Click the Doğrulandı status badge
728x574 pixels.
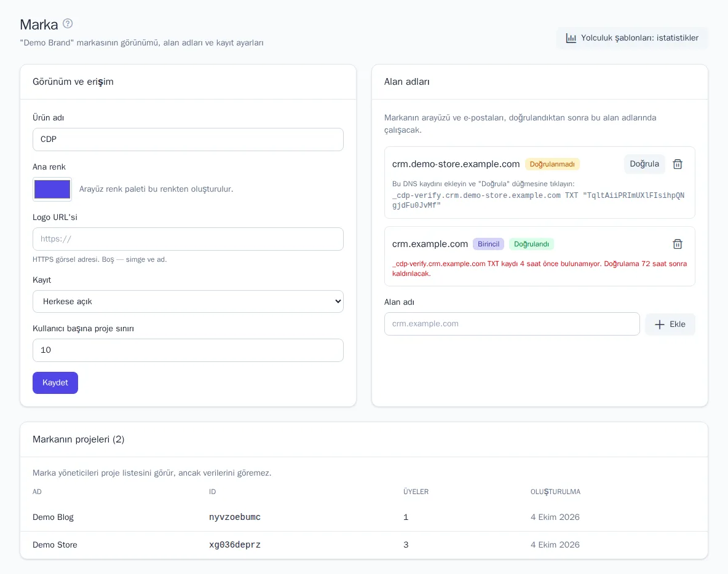531,244
